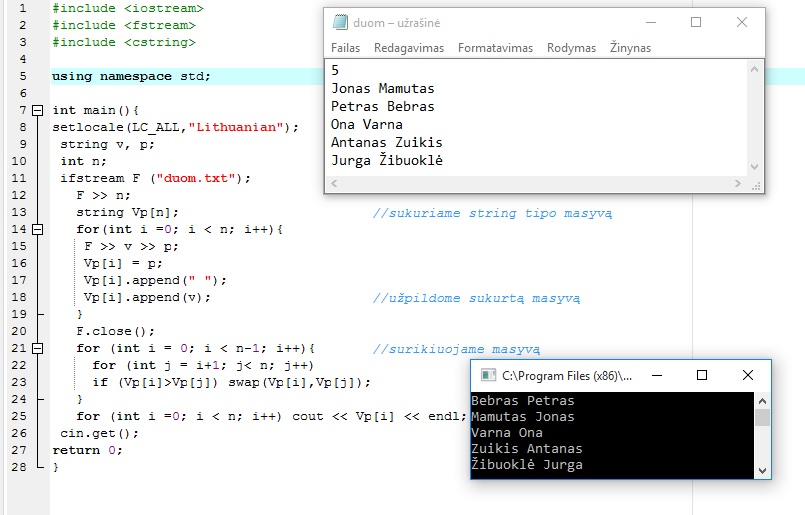Click comment '//surikiuojame masyvą'
805x515 pixels.
pos(456,349)
